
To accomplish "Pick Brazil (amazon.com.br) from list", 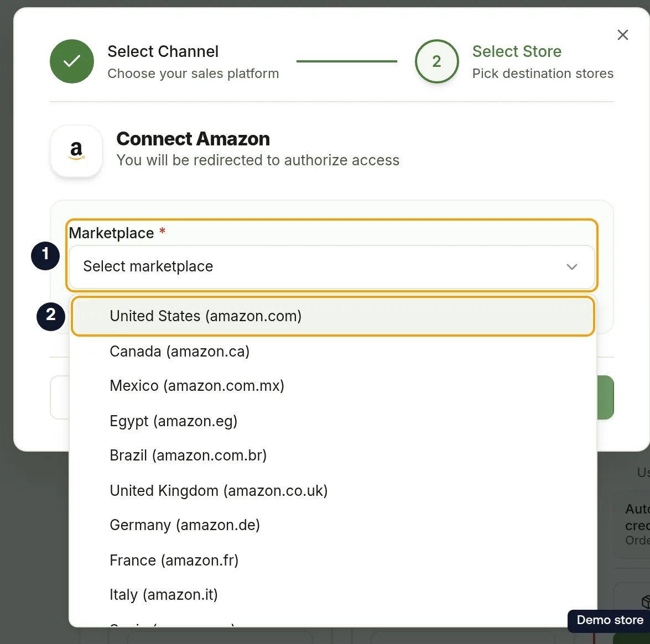I will [x=333, y=455].
